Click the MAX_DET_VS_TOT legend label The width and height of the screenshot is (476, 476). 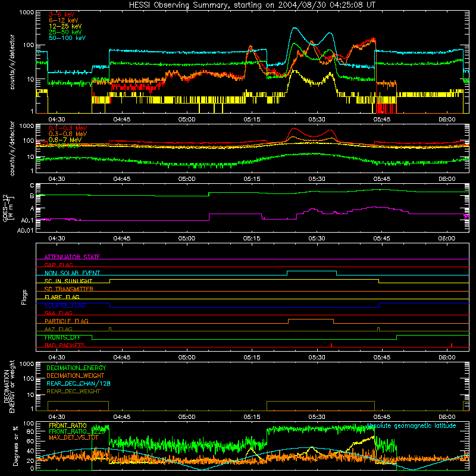[74, 437]
